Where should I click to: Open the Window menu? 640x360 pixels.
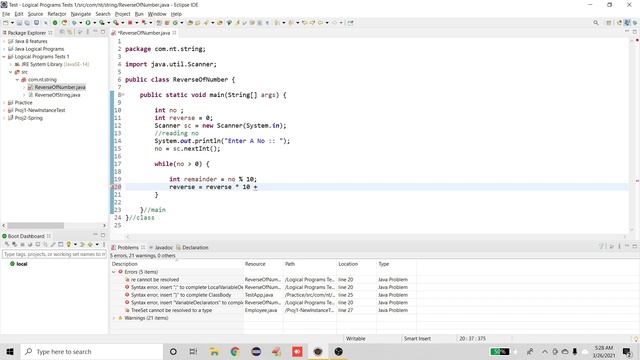click(x=157, y=14)
